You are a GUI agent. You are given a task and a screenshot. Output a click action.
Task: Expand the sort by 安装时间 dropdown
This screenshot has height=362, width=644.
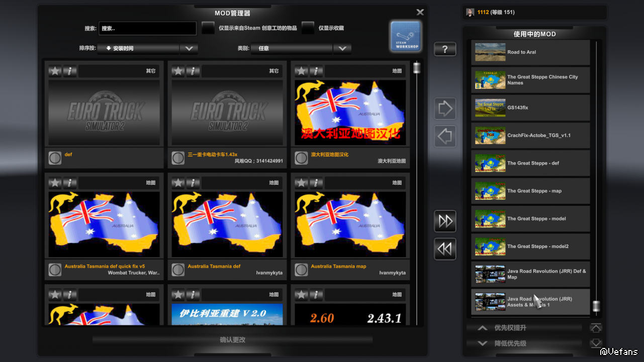[189, 49]
